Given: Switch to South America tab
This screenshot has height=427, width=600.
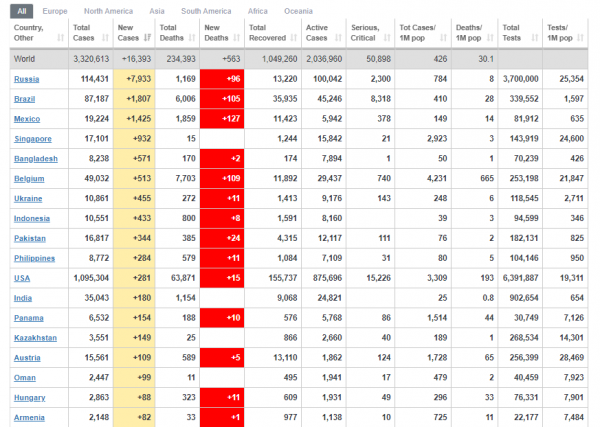Looking at the screenshot, I should 206,11.
